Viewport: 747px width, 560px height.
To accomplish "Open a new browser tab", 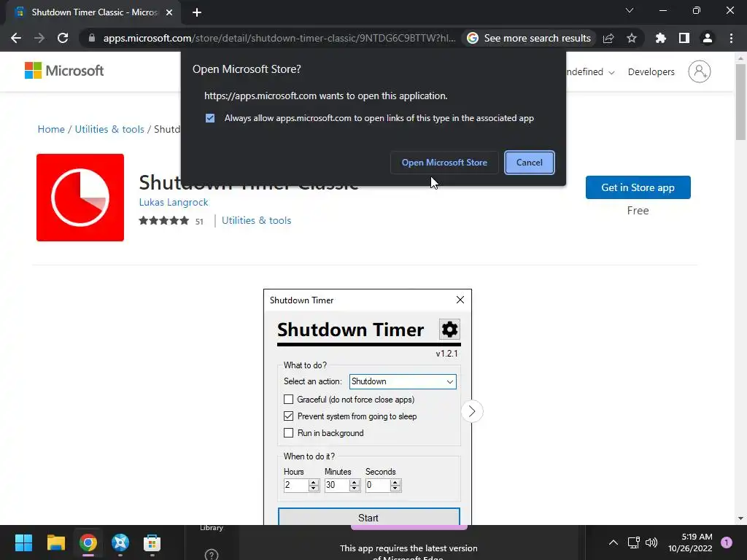I will click(197, 12).
